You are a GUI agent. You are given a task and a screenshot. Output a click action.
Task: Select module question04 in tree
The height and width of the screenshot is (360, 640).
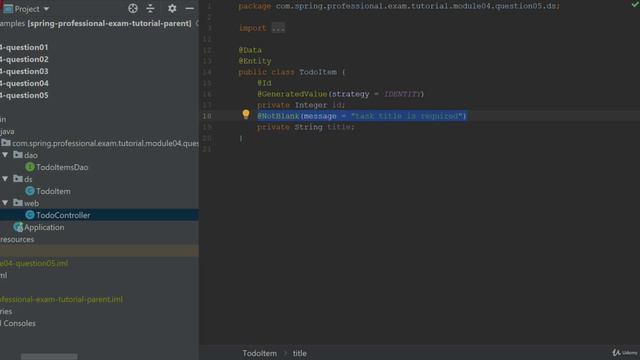tap(24, 83)
